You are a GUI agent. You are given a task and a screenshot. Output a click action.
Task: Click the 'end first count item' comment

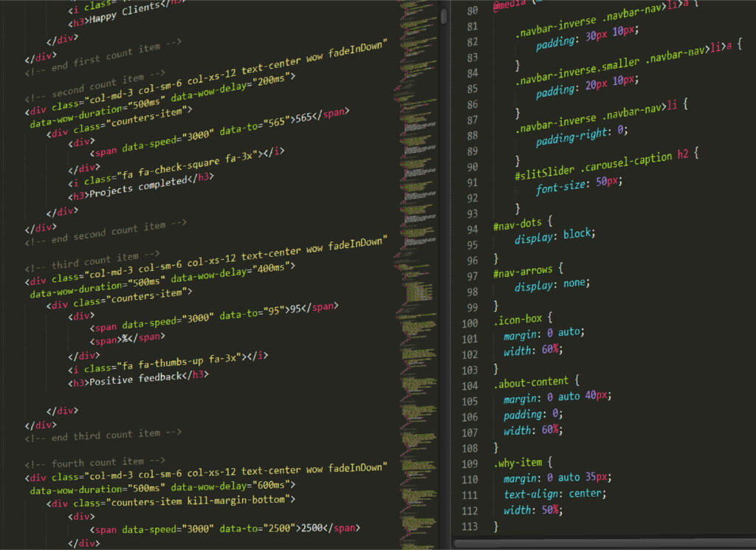coord(103,58)
